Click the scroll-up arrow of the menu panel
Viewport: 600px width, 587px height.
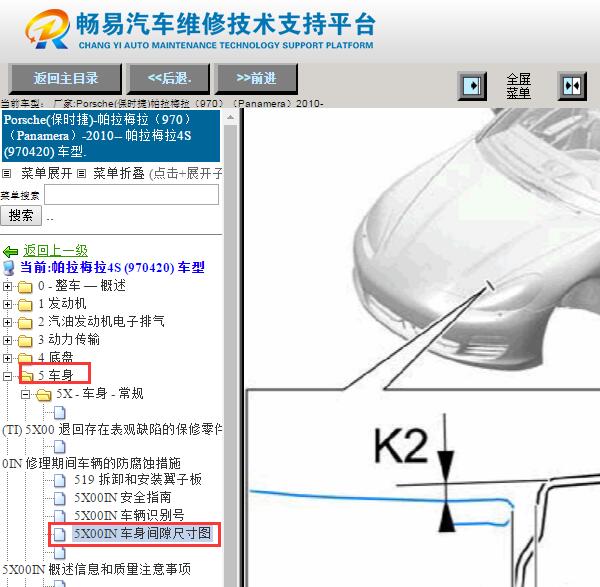pos(230,117)
